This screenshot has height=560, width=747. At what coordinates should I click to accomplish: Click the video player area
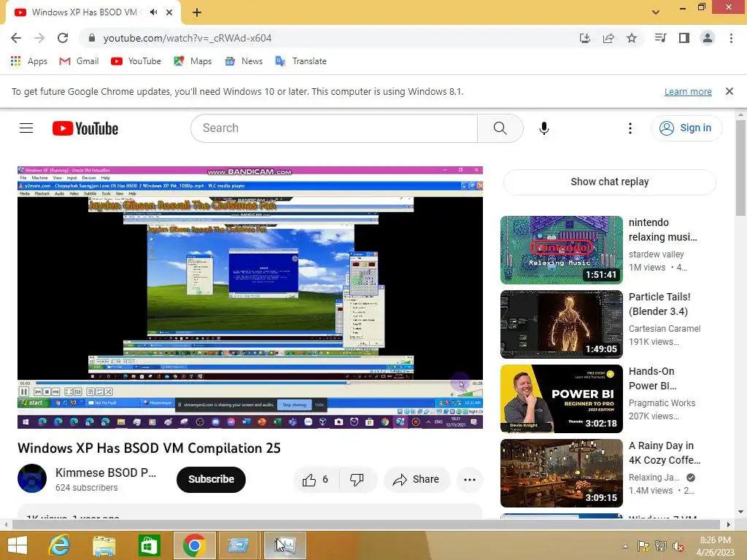tap(250, 297)
